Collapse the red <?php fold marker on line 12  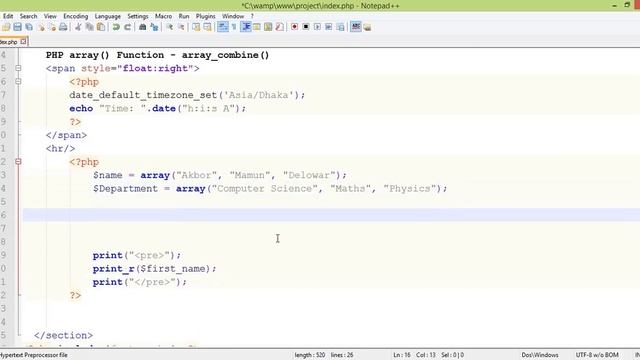18,162
